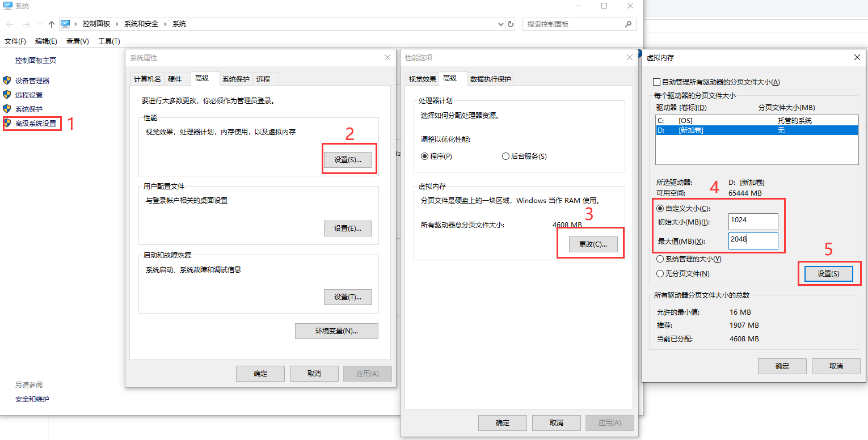Select the 后台服务 radio button
Screen dimensions: 868x440
505,156
